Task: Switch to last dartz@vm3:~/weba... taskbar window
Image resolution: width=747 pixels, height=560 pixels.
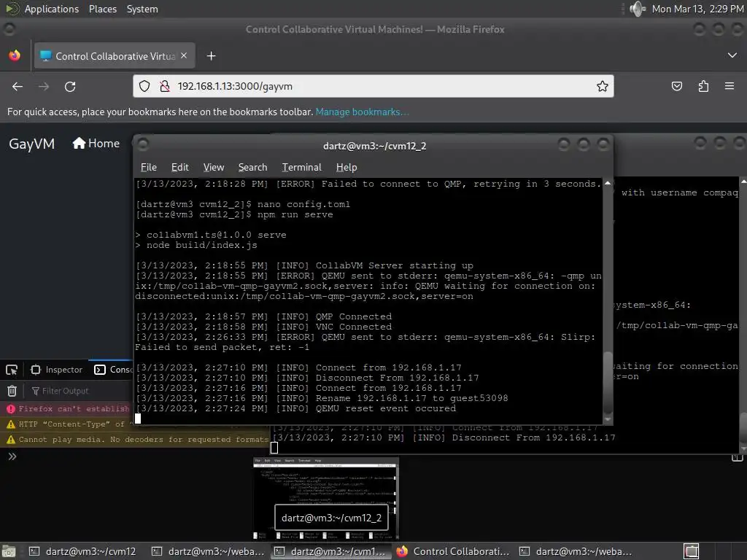Action: 576,551
